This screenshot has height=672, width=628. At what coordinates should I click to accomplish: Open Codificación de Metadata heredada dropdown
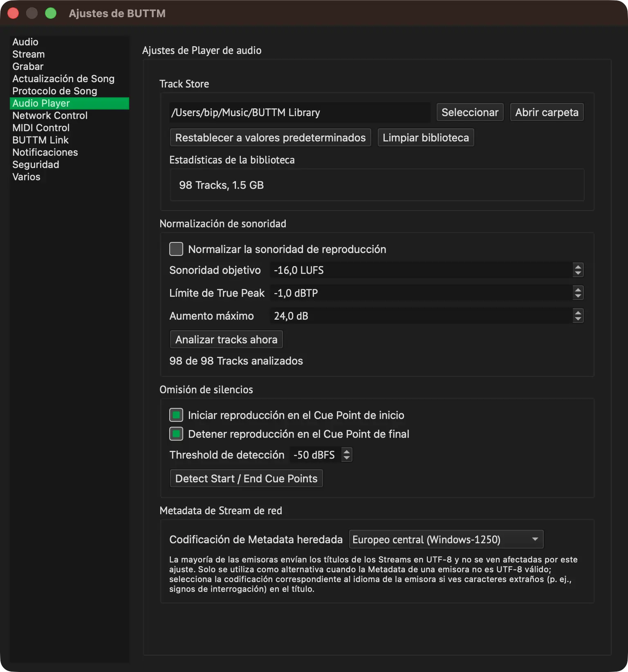pos(446,539)
